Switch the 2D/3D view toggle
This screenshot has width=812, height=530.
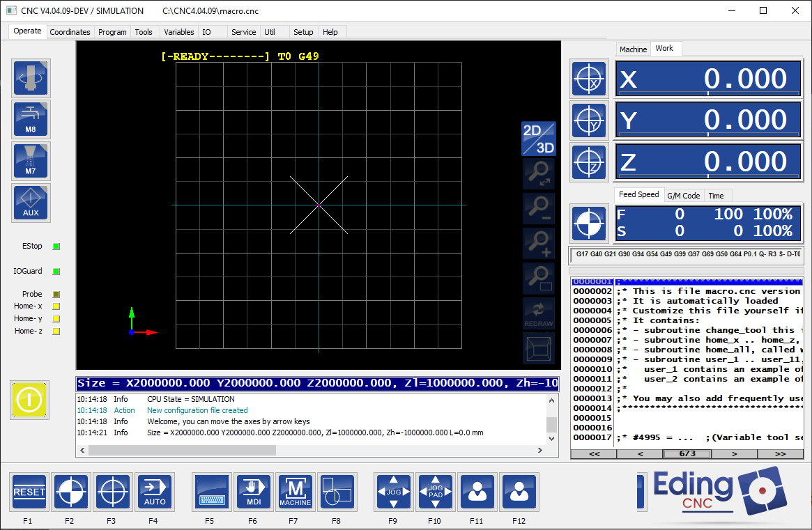pyautogui.click(x=539, y=138)
